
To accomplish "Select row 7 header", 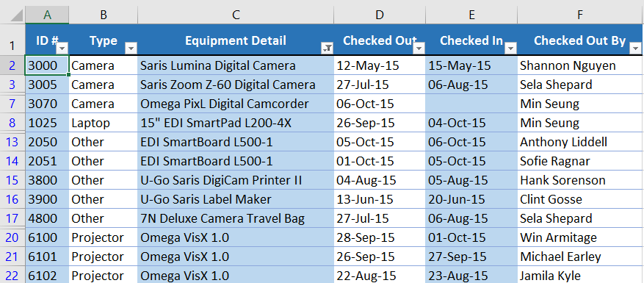I will (x=12, y=104).
